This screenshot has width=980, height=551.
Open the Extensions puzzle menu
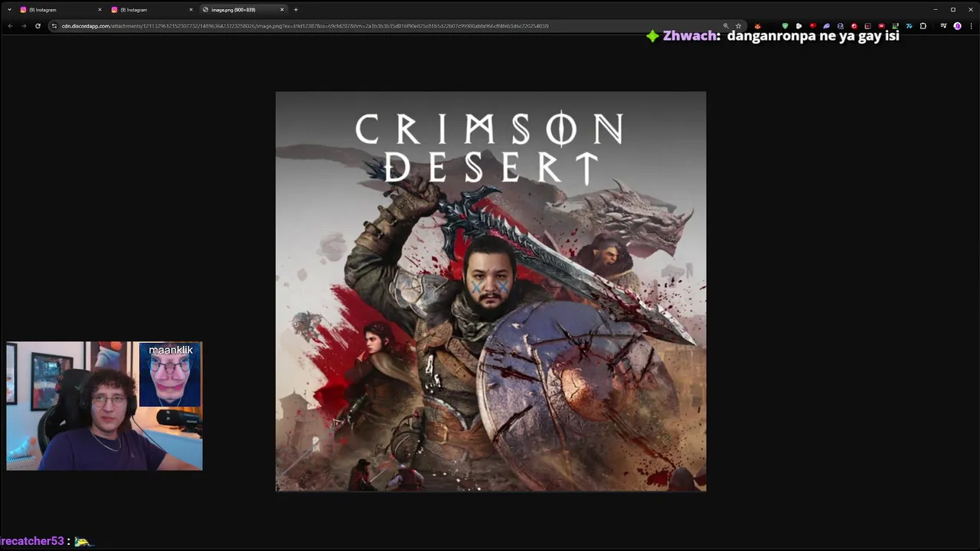click(923, 26)
